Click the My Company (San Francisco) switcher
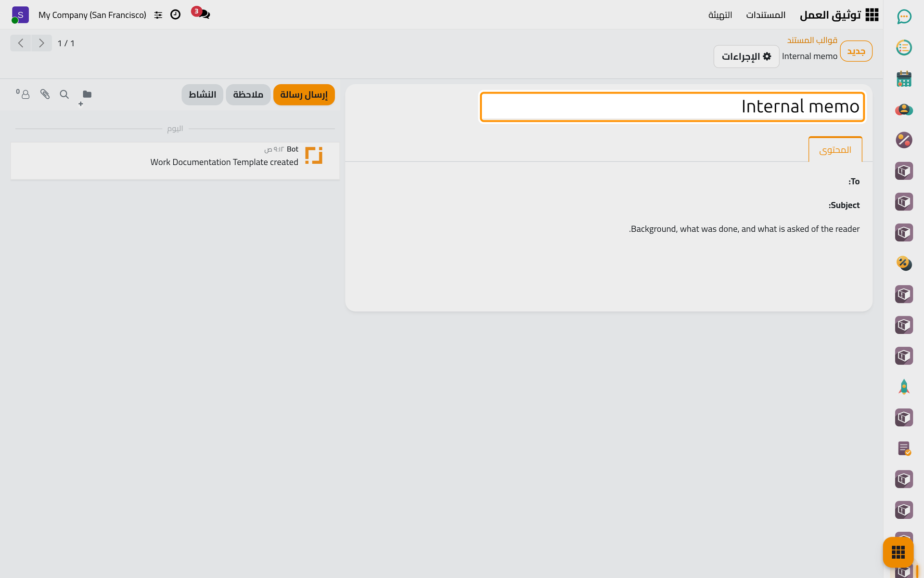This screenshot has width=924, height=578. pos(92,15)
